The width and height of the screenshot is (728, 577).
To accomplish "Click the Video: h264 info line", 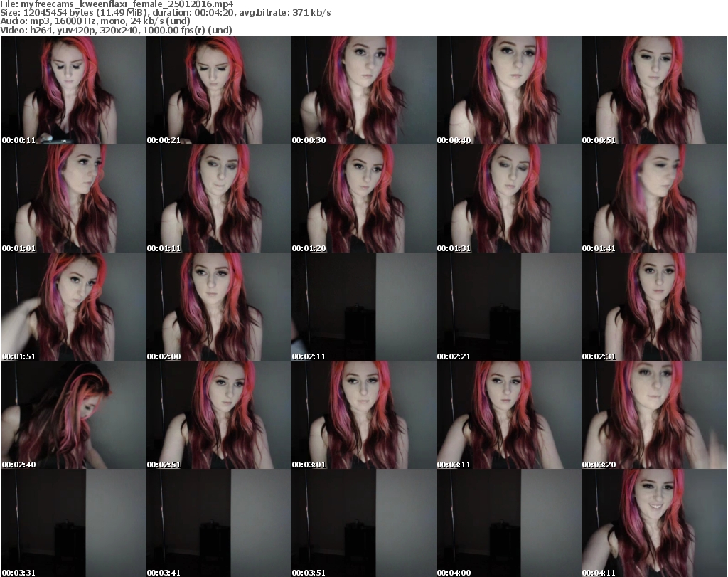I will [x=116, y=30].
